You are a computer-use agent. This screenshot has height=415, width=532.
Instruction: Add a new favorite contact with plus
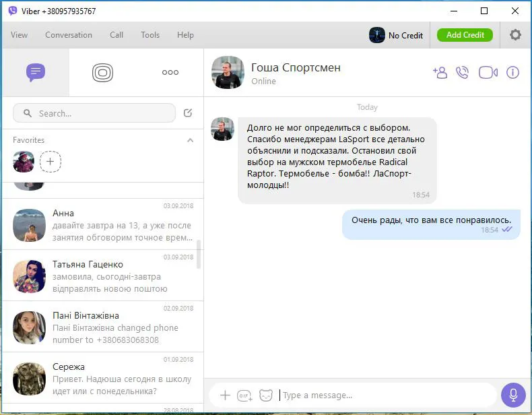click(x=51, y=162)
